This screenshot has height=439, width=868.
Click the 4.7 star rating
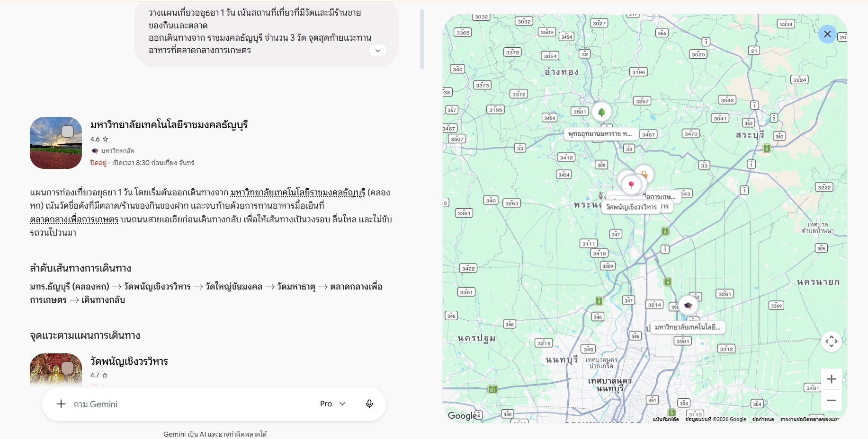coord(99,375)
